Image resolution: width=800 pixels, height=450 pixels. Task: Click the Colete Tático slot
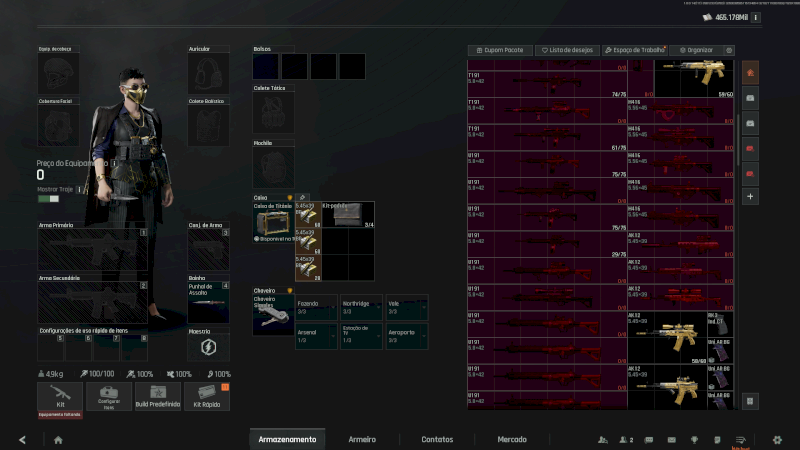pos(273,113)
